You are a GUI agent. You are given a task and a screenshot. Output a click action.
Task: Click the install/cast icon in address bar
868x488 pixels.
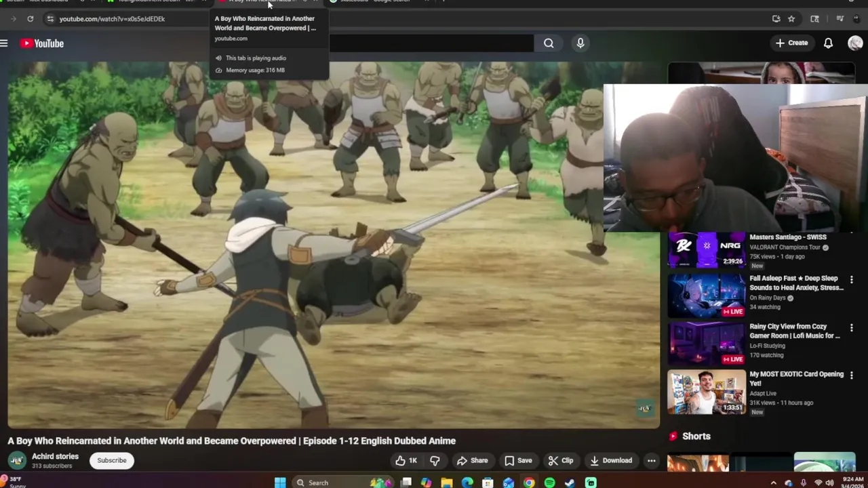pos(776,19)
